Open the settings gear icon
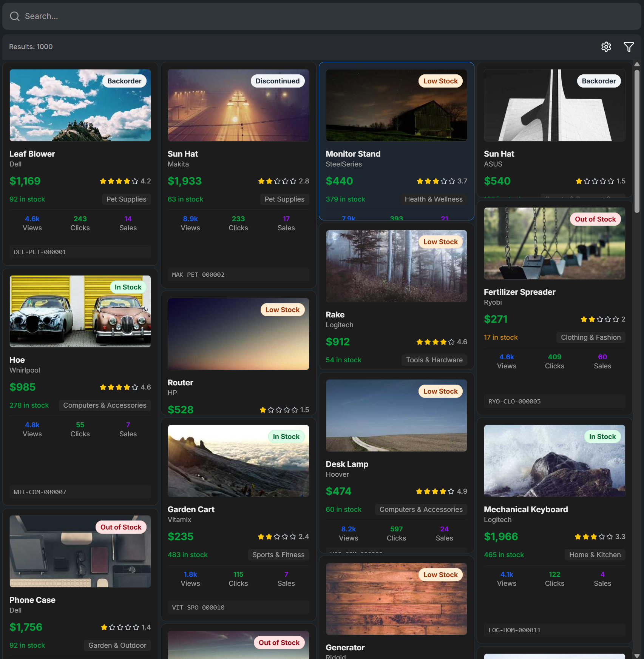 point(606,47)
